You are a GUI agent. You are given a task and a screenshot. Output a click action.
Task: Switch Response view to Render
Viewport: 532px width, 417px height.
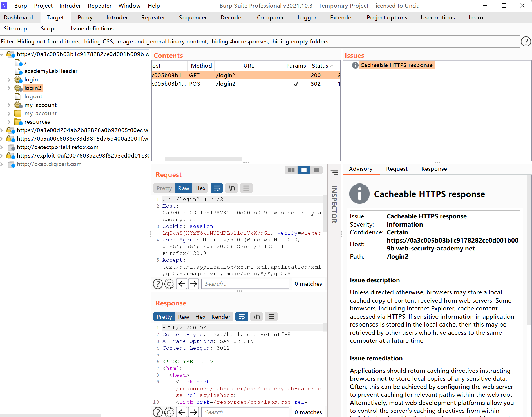coord(221,317)
